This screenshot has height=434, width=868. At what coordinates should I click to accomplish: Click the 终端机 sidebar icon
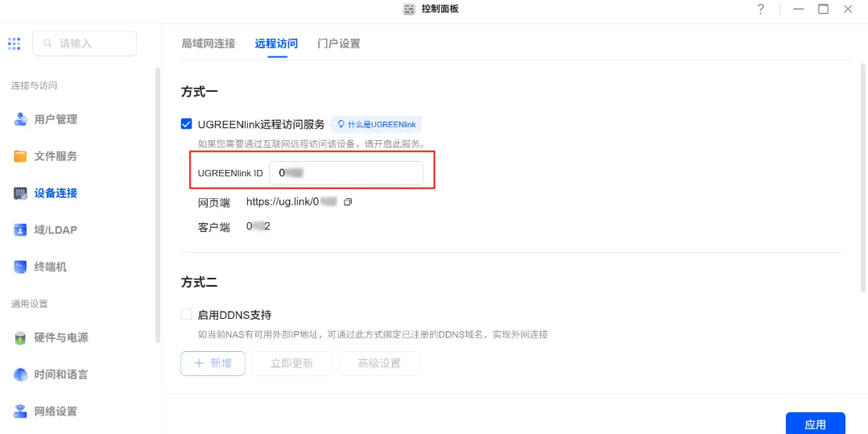[x=21, y=267]
